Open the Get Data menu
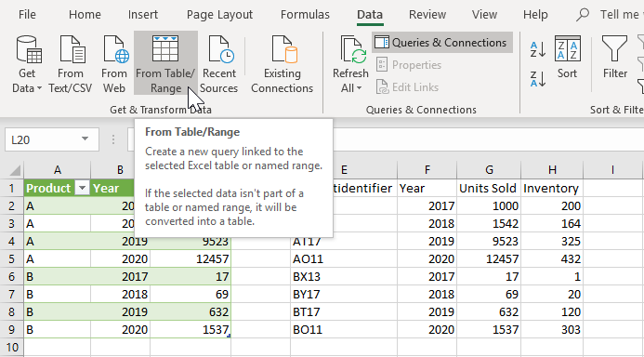The image size is (644, 357). [x=27, y=64]
